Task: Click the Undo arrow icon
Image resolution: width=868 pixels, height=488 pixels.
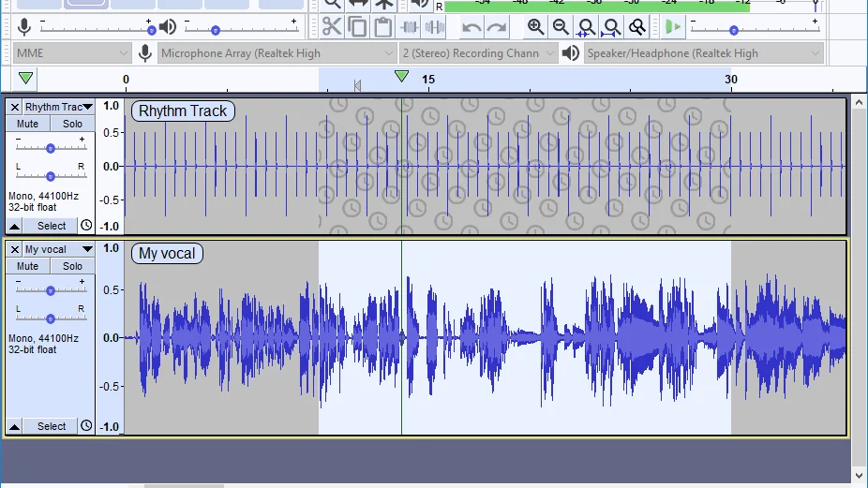Action: pyautogui.click(x=471, y=26)
